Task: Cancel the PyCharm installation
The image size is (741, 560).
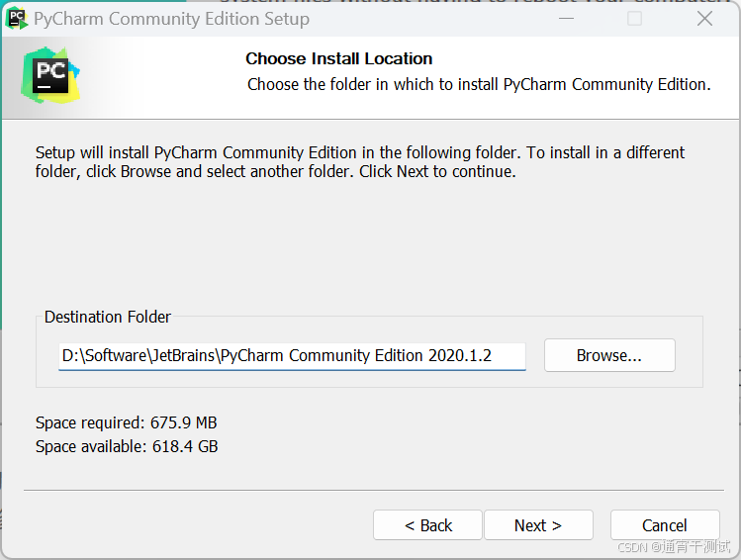Action: [665, 525]
